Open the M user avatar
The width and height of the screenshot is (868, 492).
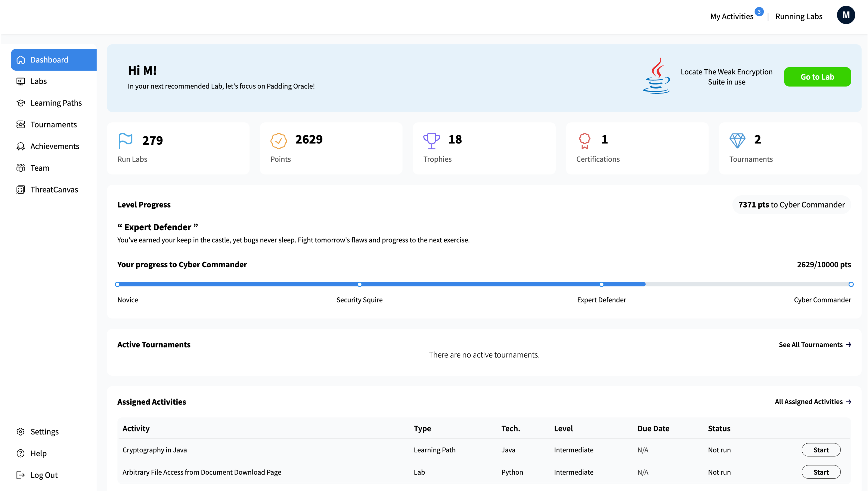846,15
